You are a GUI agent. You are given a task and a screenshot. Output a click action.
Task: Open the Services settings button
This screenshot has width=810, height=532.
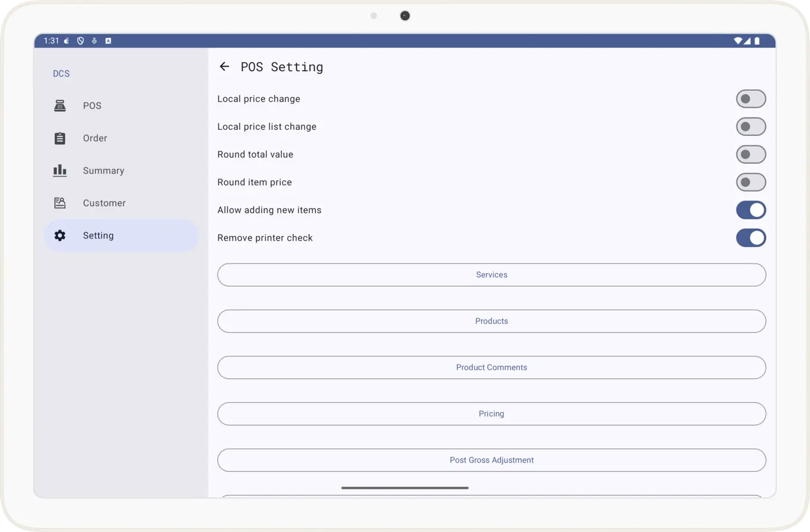click(x=491, y=275)
